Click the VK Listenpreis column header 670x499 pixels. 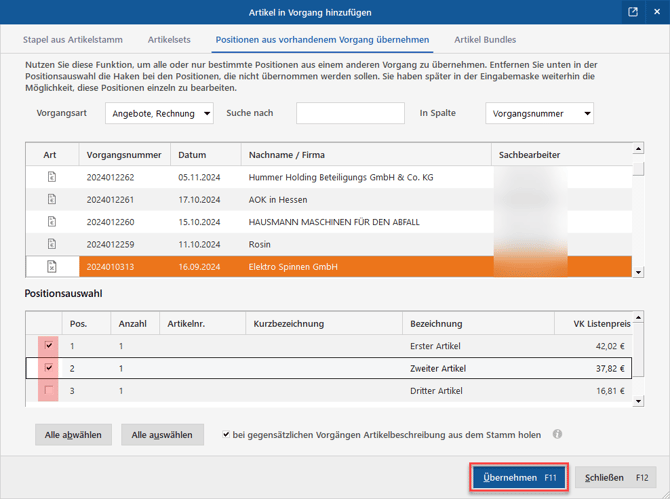coord(594,323)
